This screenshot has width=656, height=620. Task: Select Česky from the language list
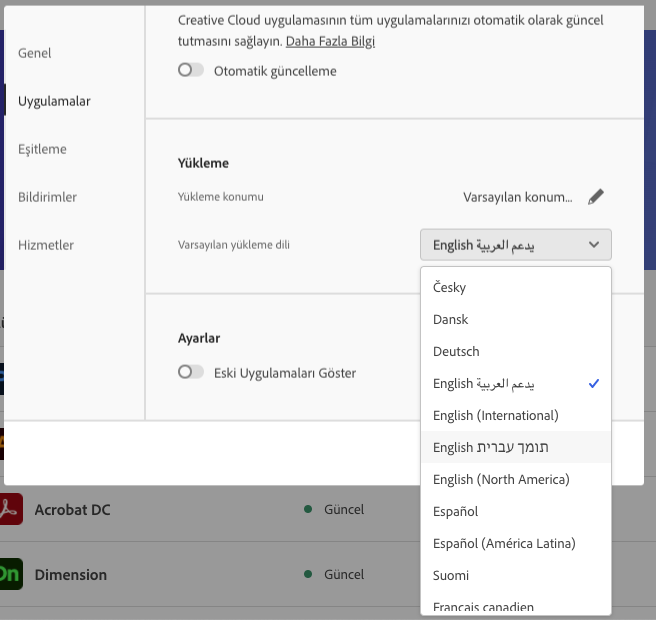[450, 287]
